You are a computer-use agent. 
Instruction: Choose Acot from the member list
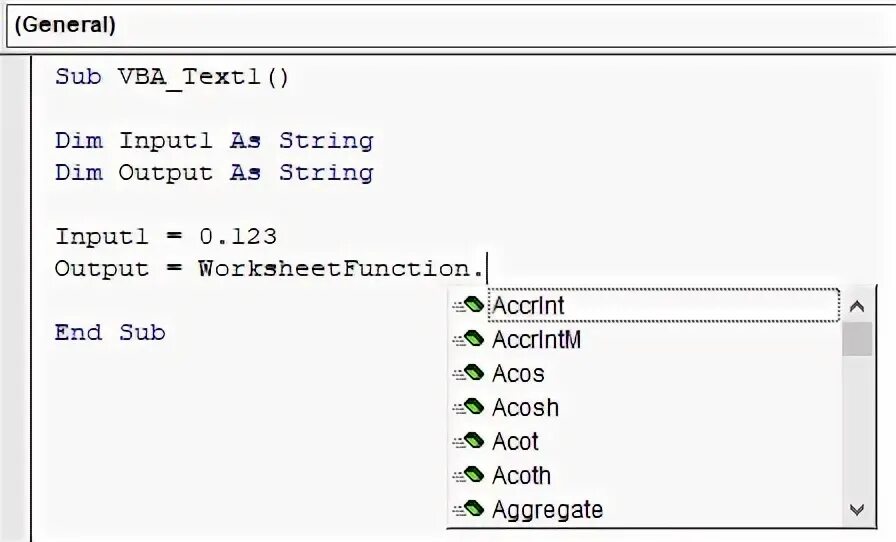[515, 442]
